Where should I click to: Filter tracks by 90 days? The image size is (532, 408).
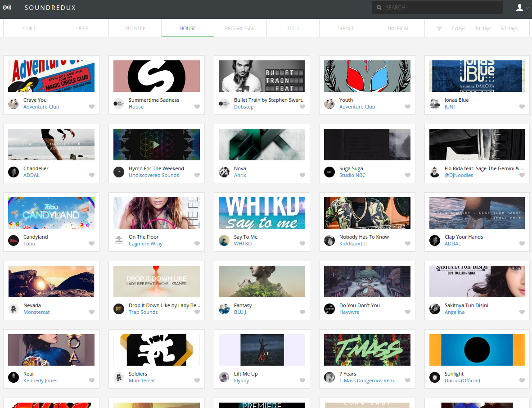click(509, 28)
